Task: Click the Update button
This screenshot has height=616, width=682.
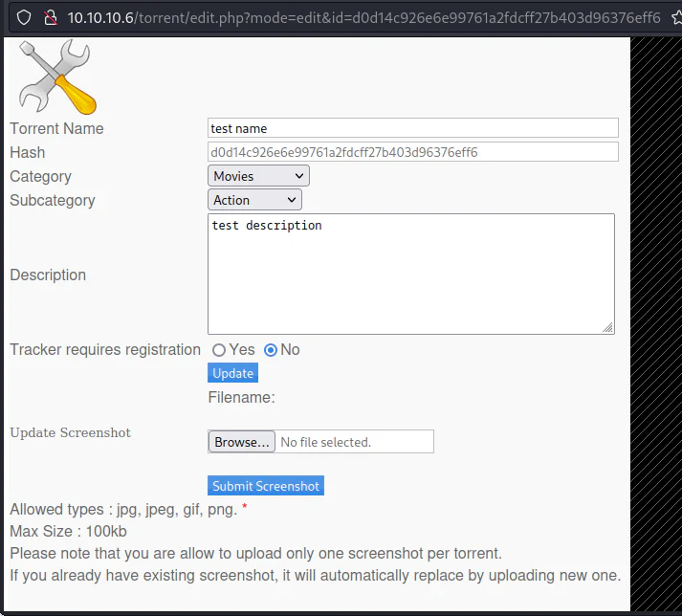Action: click(232, 373)
